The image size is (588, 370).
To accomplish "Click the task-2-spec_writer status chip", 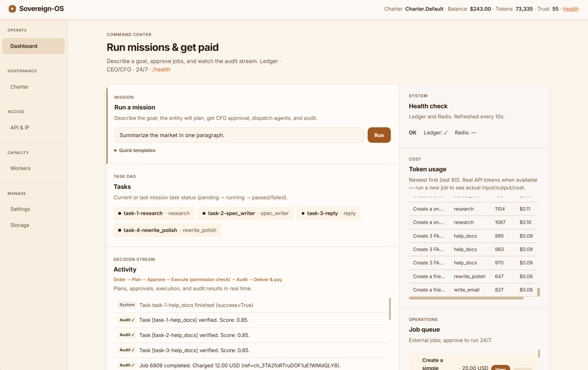I will (x=245, y=213).
